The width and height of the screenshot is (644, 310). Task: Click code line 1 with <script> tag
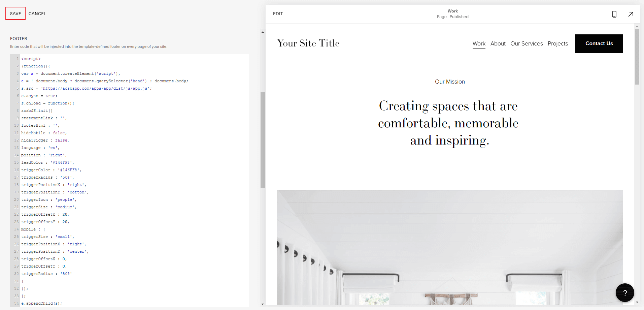coord(31,59)
